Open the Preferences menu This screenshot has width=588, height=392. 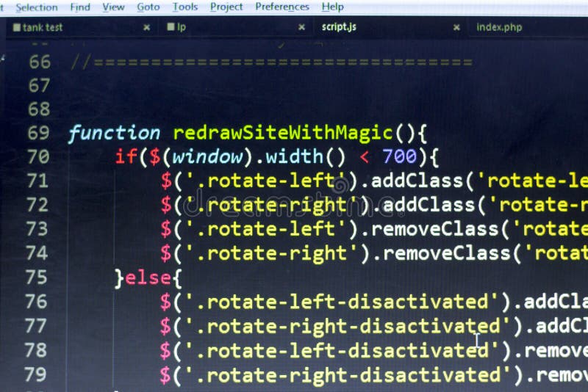click(x=282, y=7)
